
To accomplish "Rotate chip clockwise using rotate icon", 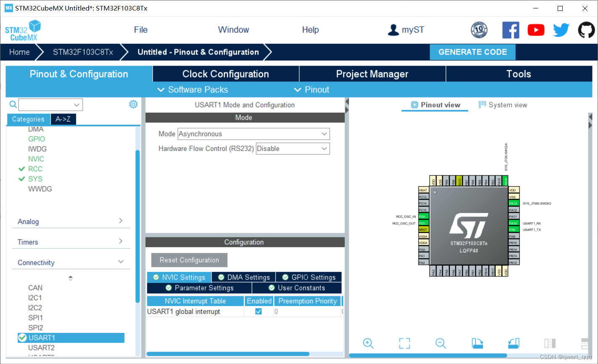I will click(x=477, y=343).
